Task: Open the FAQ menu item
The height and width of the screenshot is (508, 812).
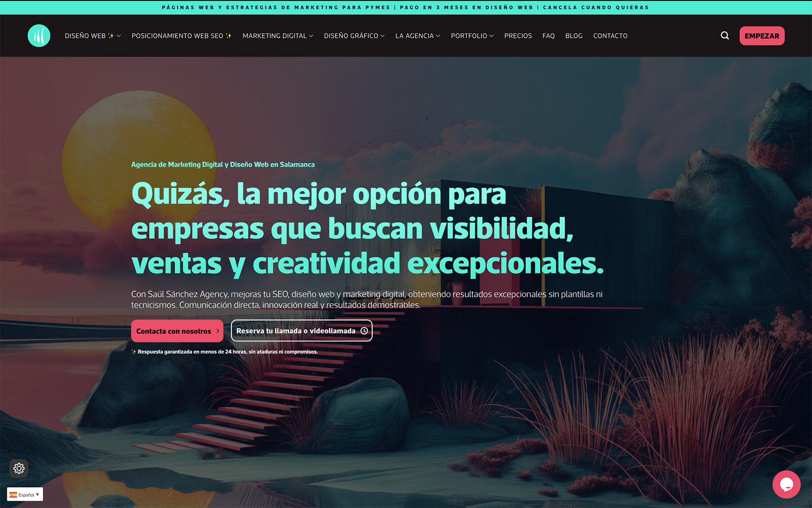Action: tap(549, 36)
